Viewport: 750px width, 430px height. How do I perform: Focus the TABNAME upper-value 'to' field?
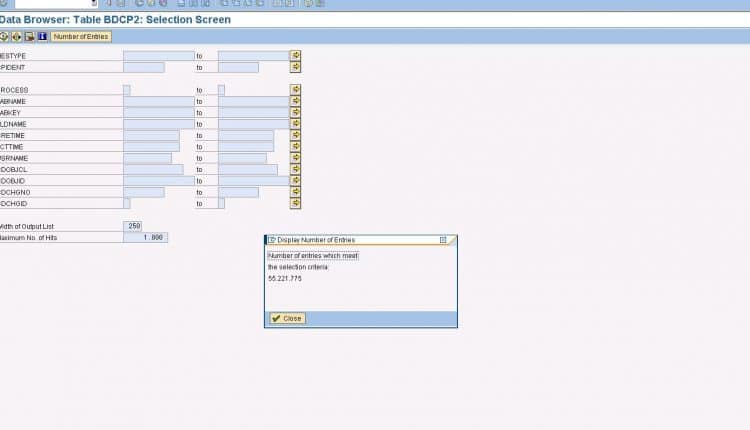pyautogui.click(x=254, y=101)
